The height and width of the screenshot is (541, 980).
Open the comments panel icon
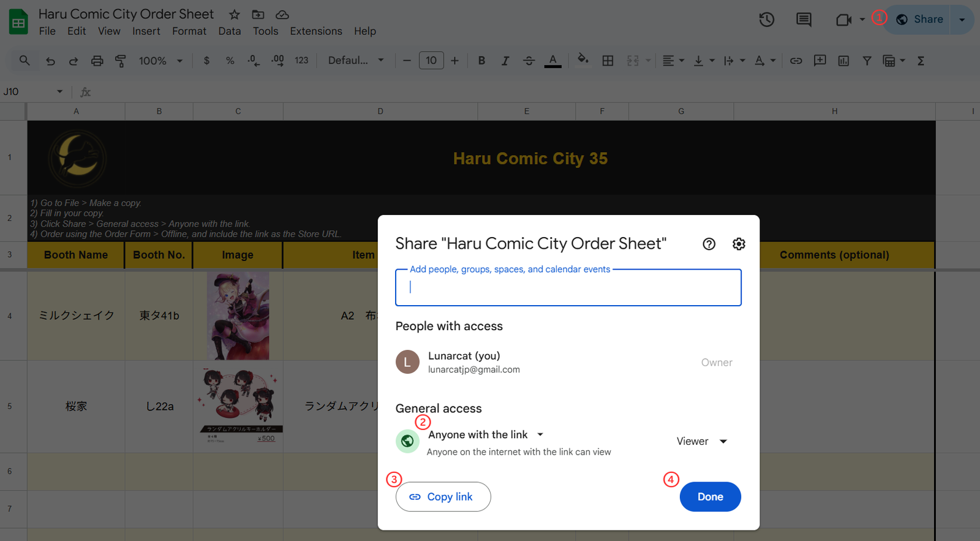pos(804,20)
